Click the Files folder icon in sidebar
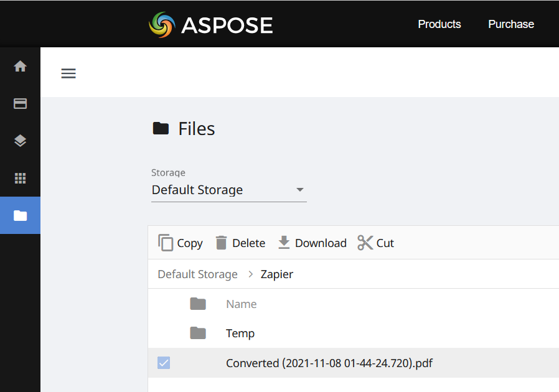The height and width of the screenshot is (392, 559). coord(20,216)
